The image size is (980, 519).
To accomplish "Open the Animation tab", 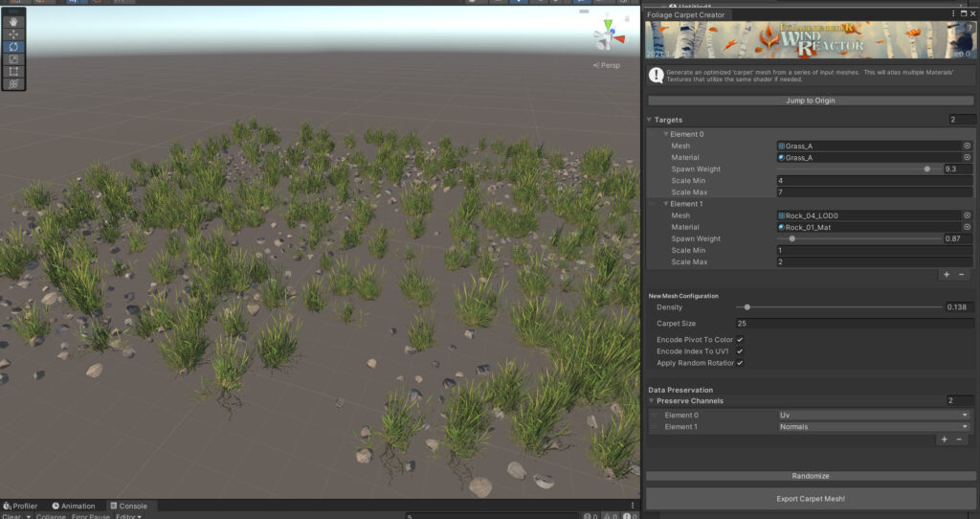I will (74, 506).
